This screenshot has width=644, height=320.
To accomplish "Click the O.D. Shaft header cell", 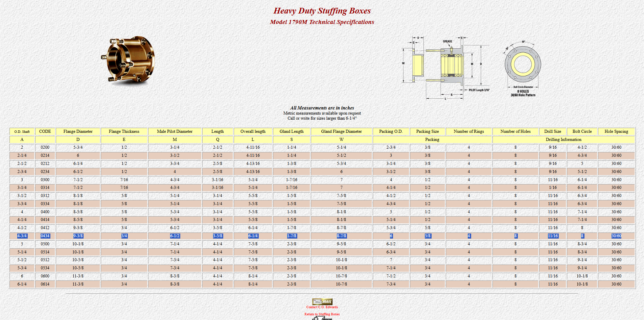I will coord(22,131).
